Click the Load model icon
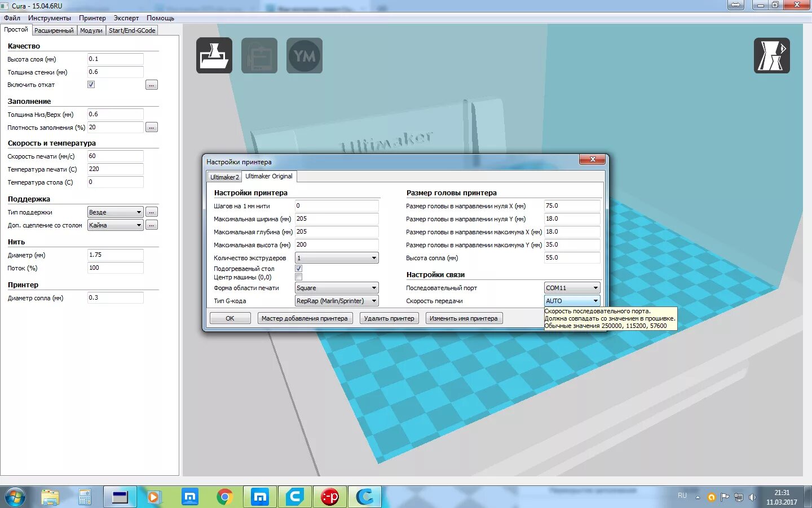Screen dimensions: 812x508 [x=214, y=55]
